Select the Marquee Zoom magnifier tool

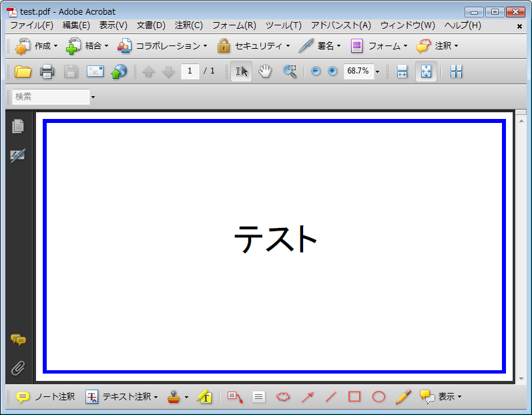(x=290, y=72)
